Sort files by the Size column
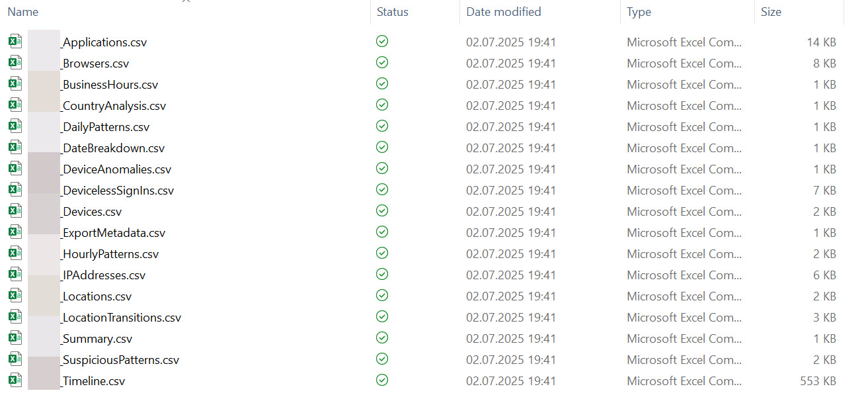The height and width of the screenshot is (401, 868). coord(771,12)
